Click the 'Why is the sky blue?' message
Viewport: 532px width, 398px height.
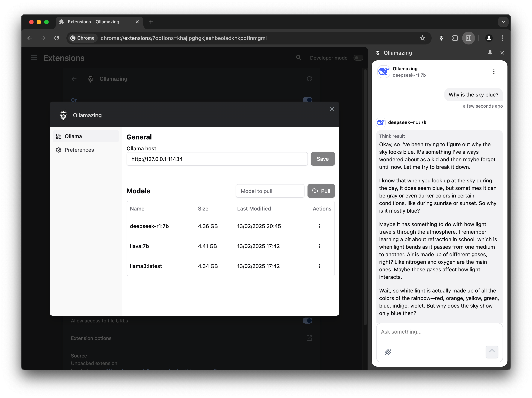pyautogui.click(x=473, y=95)
